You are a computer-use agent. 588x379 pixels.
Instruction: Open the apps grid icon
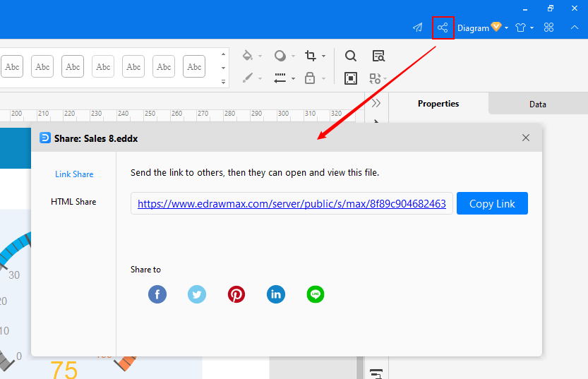pos(548,28)
